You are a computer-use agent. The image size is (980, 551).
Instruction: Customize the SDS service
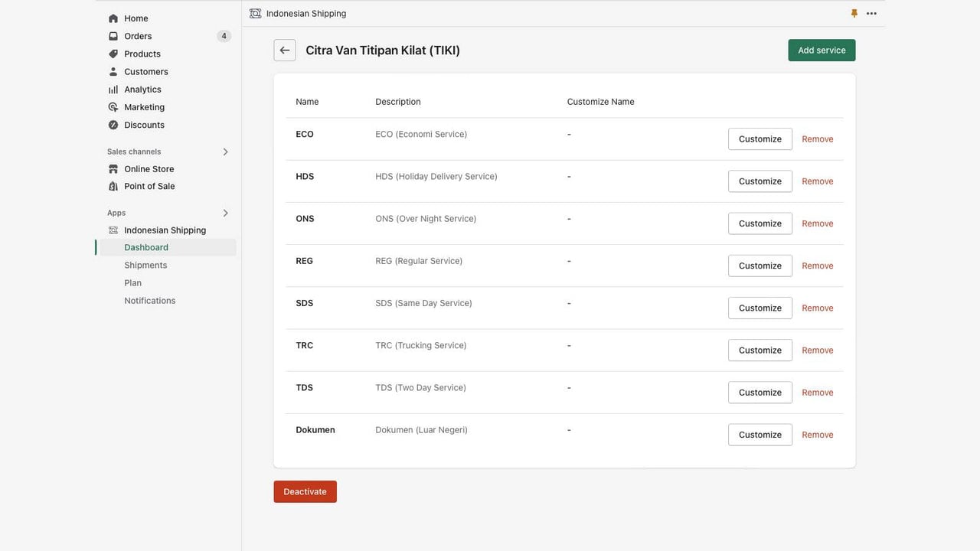click(x=760, y=308)
